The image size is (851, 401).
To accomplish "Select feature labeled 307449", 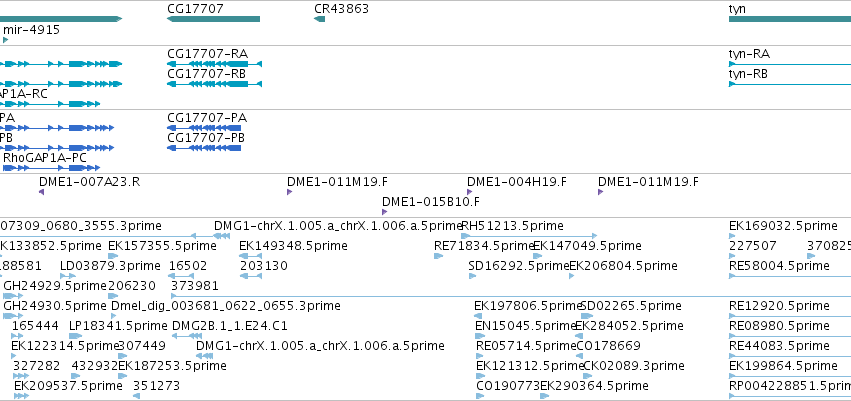I will click(142, 346).
